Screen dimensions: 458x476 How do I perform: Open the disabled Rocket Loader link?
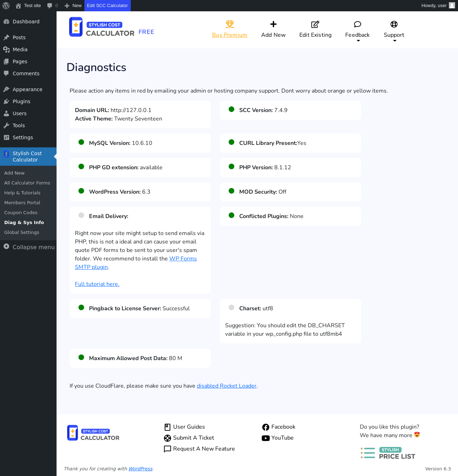[x=227, y=386]
